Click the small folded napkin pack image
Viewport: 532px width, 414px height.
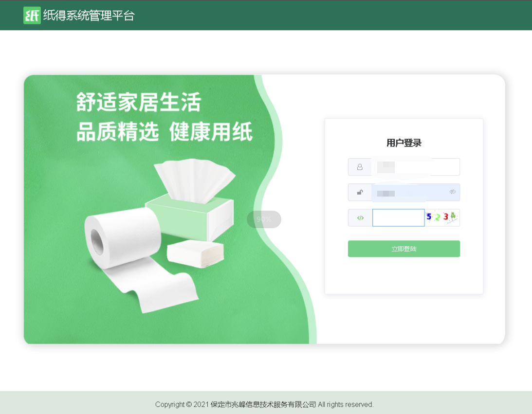(195, 253)
